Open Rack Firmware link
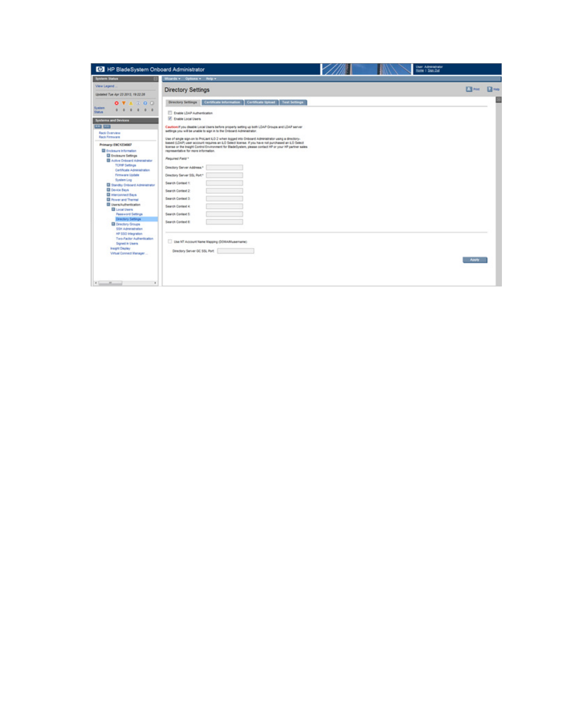The image size is (562, 728). pos(110,137)
